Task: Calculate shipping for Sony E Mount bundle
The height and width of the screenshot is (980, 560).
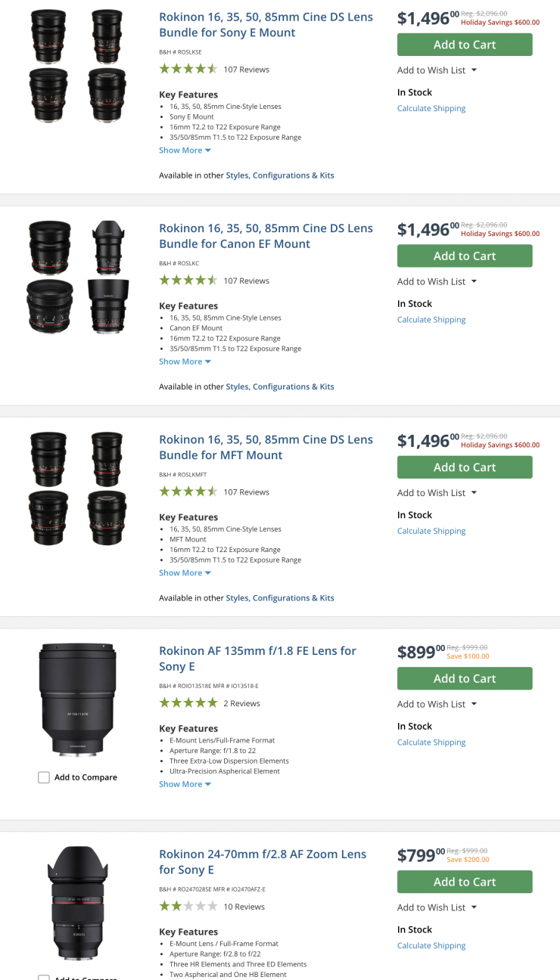Action: (x=431, y=108)
